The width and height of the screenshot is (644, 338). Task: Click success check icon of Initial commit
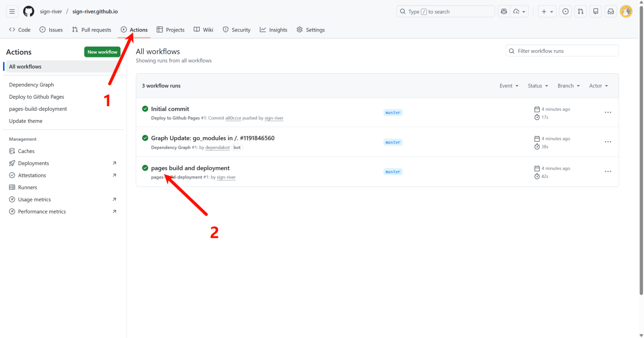[145, 109]
